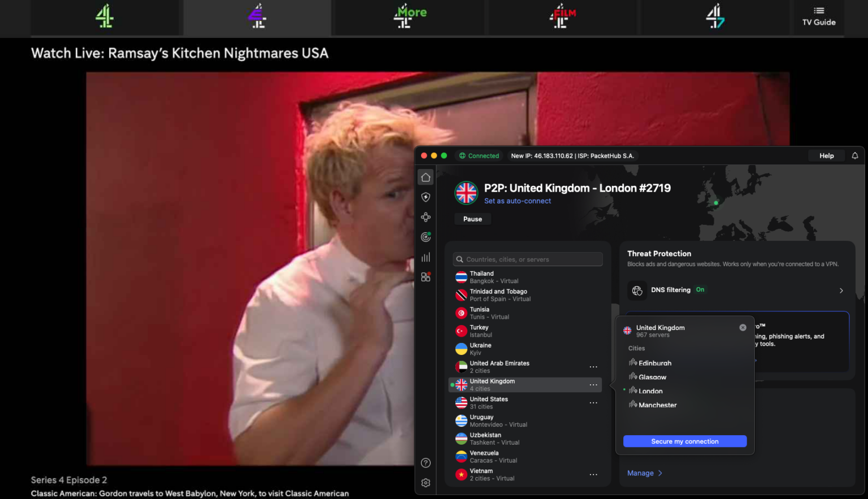Select Edinburgh in the cities list

pos(650,363)
